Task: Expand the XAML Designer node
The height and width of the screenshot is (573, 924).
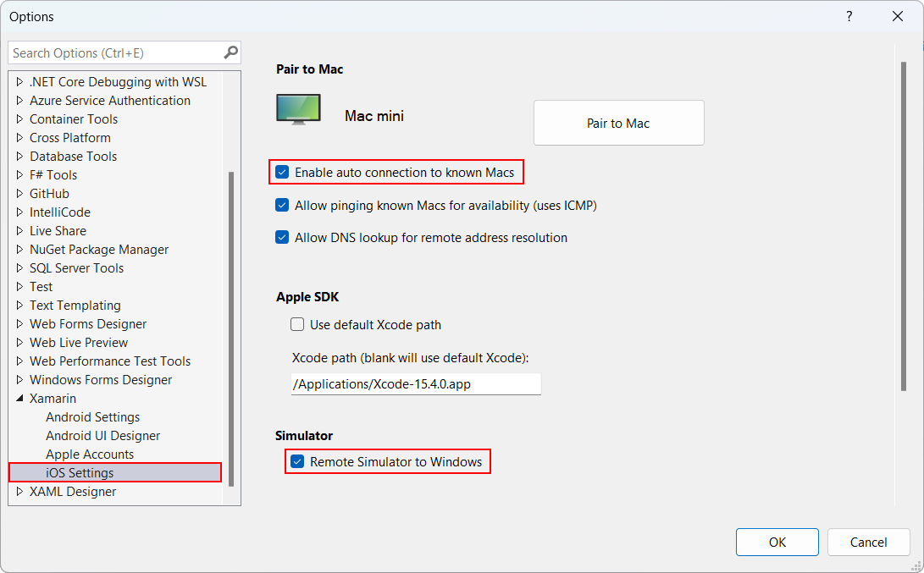Action: pos(19,491)
